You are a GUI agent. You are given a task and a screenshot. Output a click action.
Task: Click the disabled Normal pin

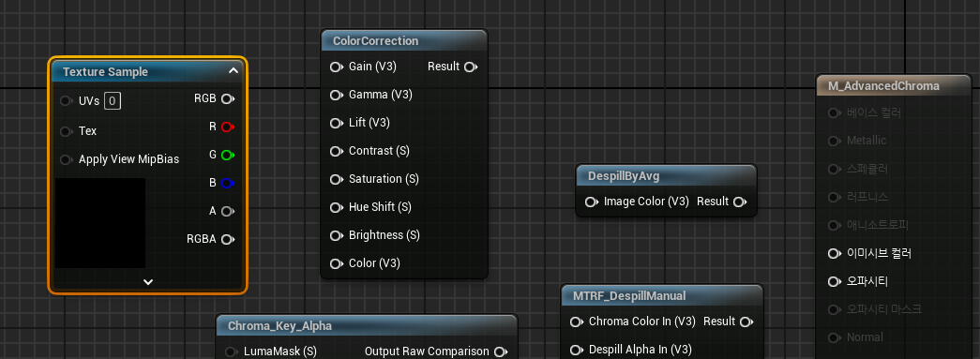pos(834,337)
